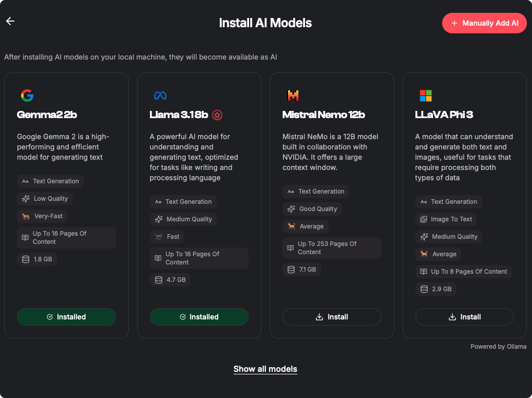Click the Fast tag on Llama card
Screen dimensions: 532x398
167,237
